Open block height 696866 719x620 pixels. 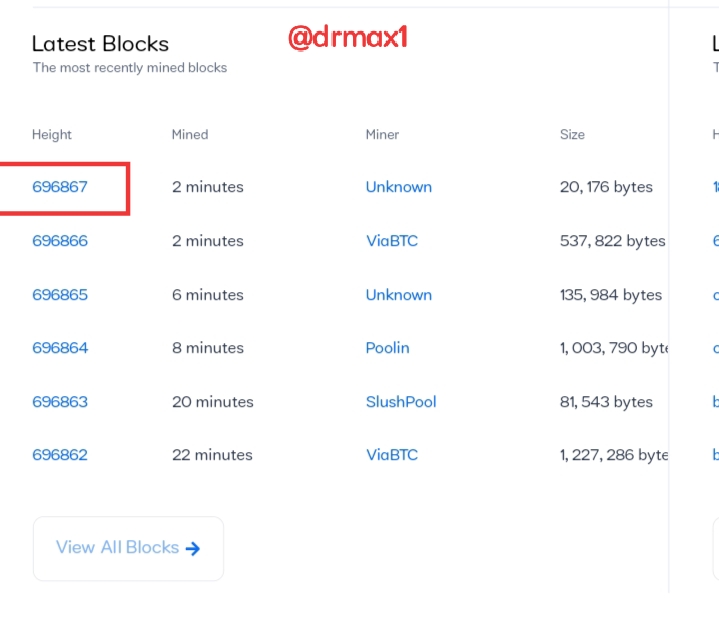pos(60,241)
